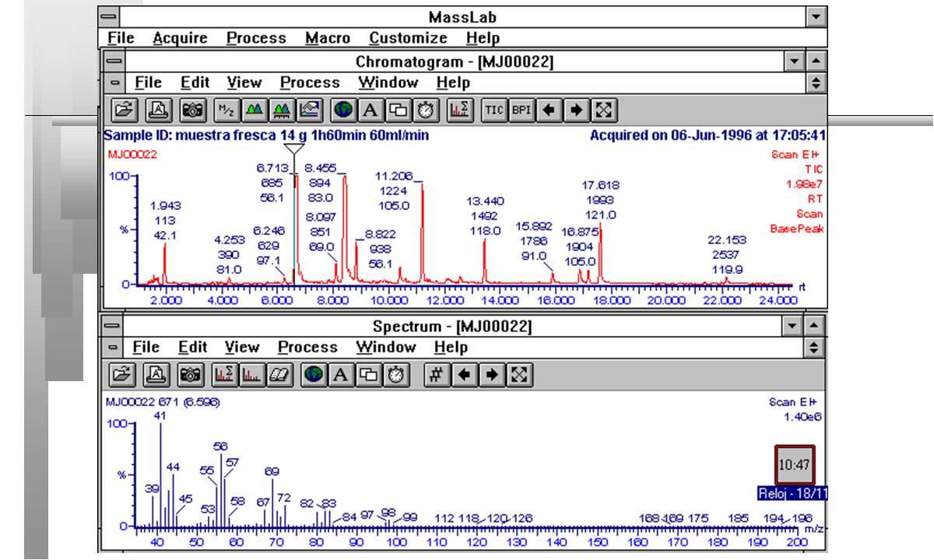Select the M/z mass chromatogram icon
This screenshot has width=934, height=560.
coord(226,110)
